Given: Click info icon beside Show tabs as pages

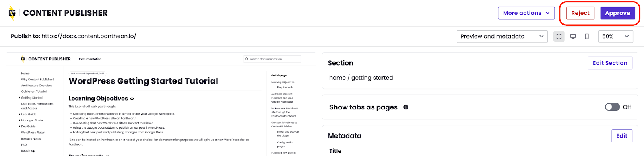Looking at the screenshot, I should pyautogui.click(x=406, y=107).
